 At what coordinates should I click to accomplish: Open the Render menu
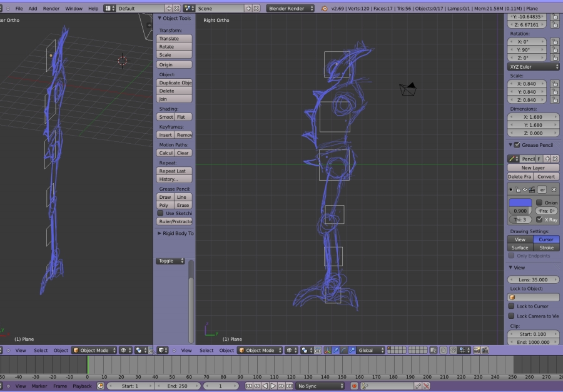tap(51, 8)
